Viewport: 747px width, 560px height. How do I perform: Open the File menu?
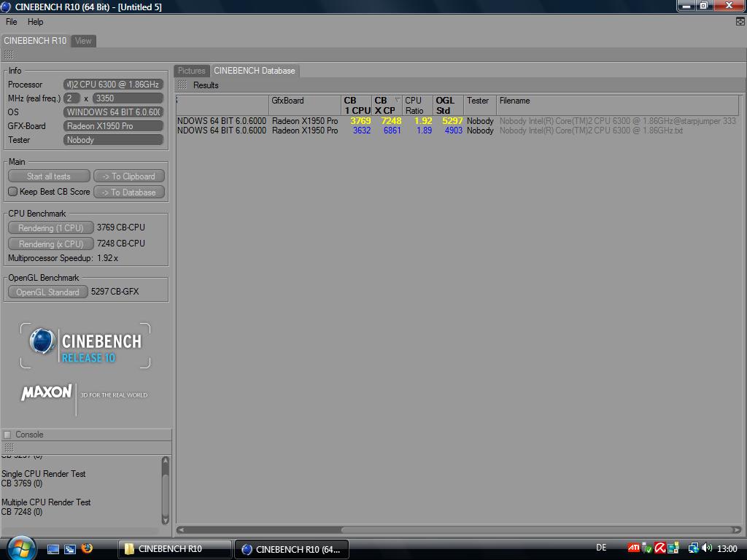point(12,22)
